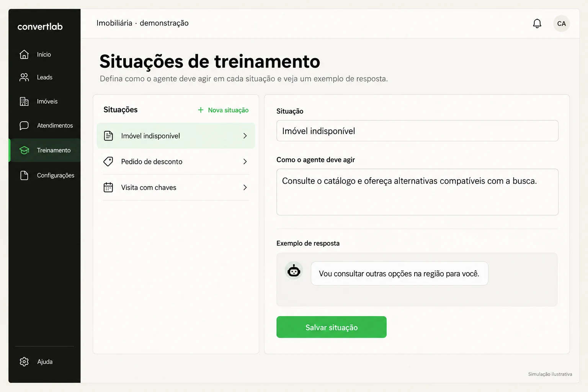Click the Treinamento graduation cap icon
The image size is (588, 392).
click(24, 150)
